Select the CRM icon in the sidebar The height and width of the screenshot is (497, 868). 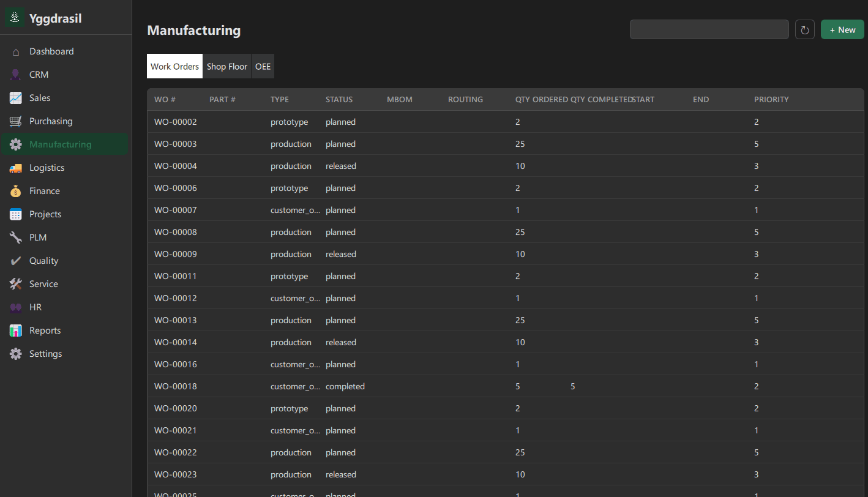tap(15, 74)
